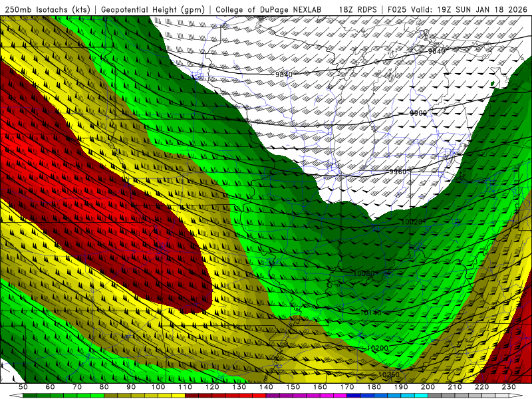Viewport: 532px width, 399px height.
Task: Click the 50 value on the color scale
Action: [23, 387]
